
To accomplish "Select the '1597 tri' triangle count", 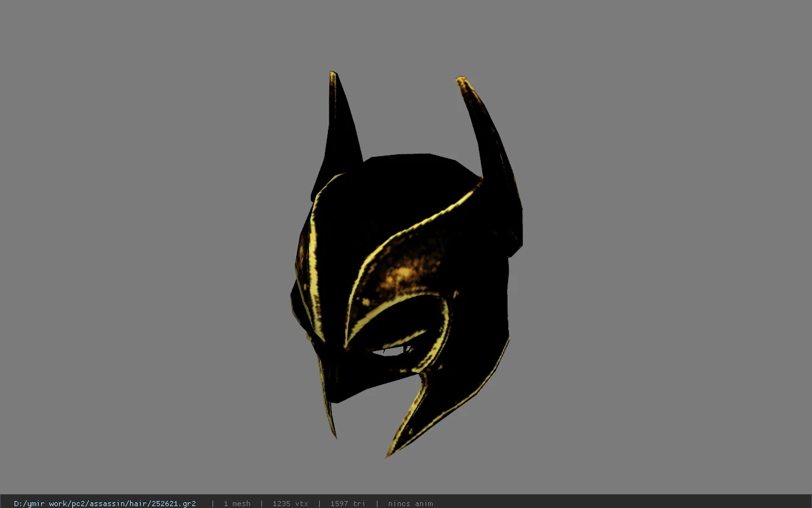I will tap(348, 504).
